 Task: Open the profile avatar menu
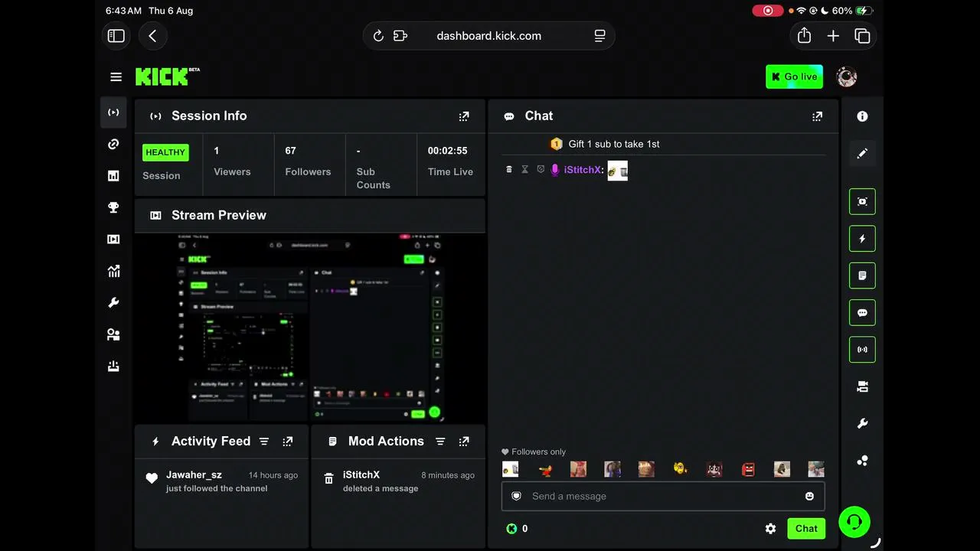coord(846,77)
